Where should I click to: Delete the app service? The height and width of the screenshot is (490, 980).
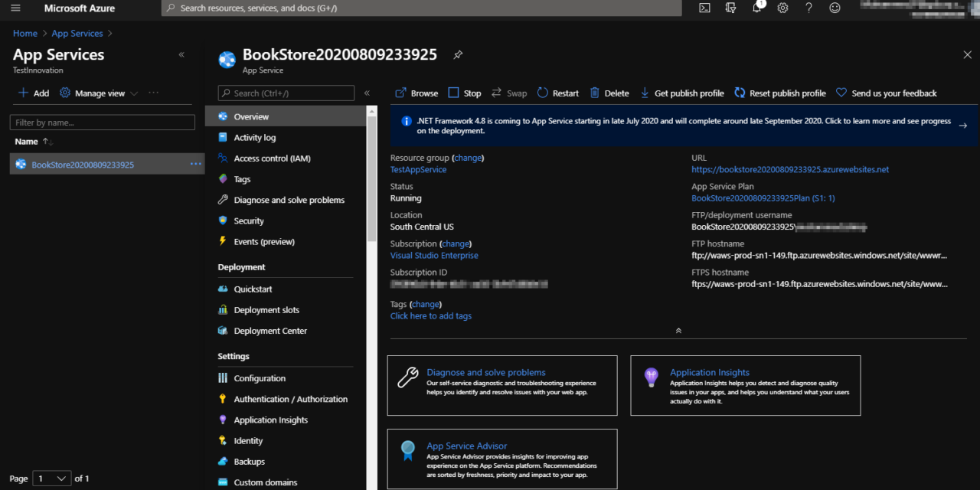tap(609, 93)
